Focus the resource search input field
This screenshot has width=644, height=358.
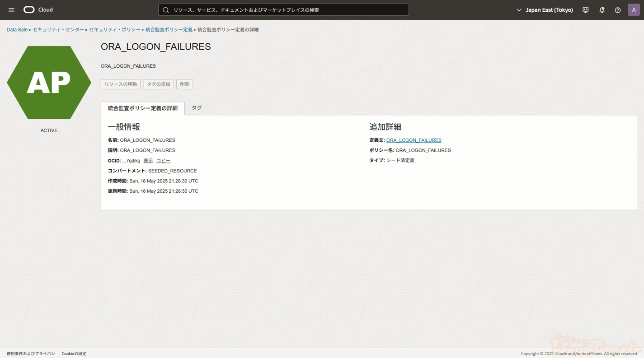[289, 10]
